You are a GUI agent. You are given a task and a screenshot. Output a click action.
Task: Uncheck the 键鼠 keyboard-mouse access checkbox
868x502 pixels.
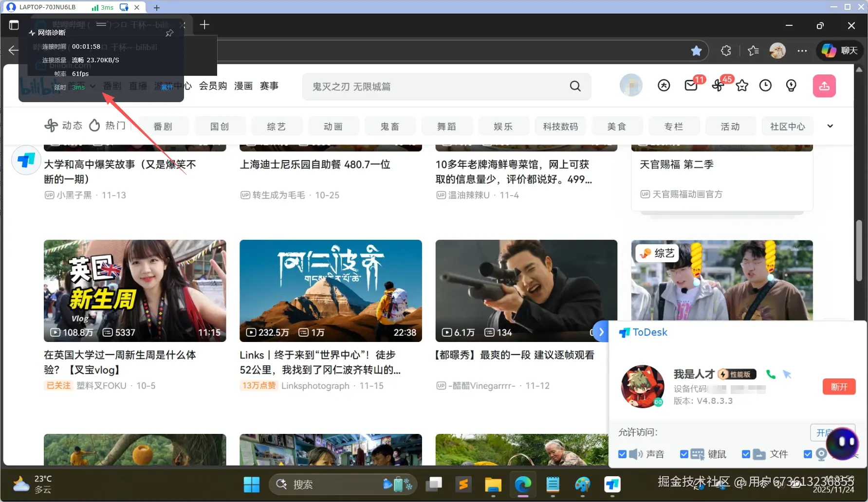(684, 454)
